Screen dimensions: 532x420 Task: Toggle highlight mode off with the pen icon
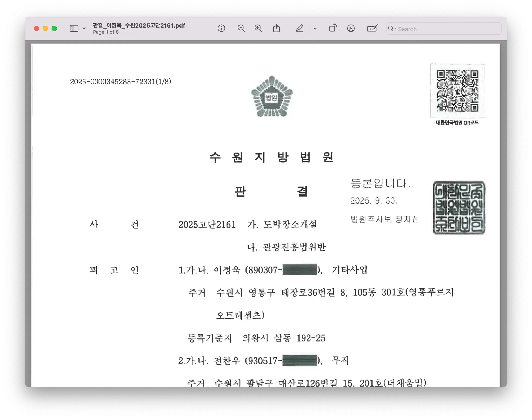[x=300, y=28]
